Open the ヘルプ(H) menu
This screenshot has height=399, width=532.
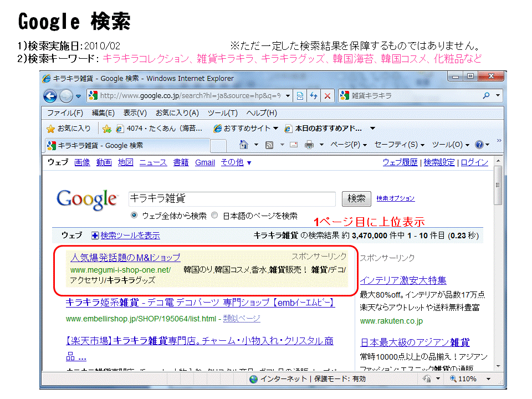tap(262, 113)
